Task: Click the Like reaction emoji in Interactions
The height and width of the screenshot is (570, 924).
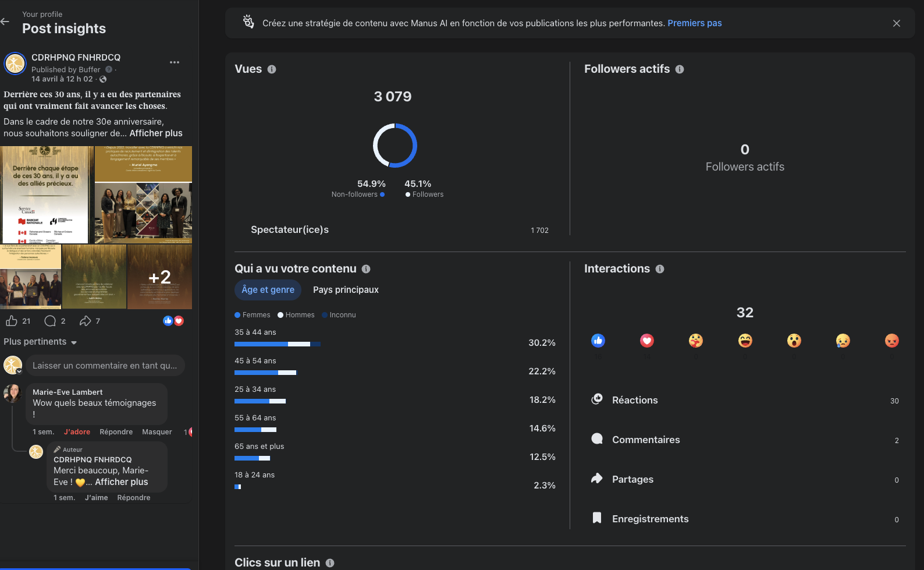Action: [x=598, y=341]
